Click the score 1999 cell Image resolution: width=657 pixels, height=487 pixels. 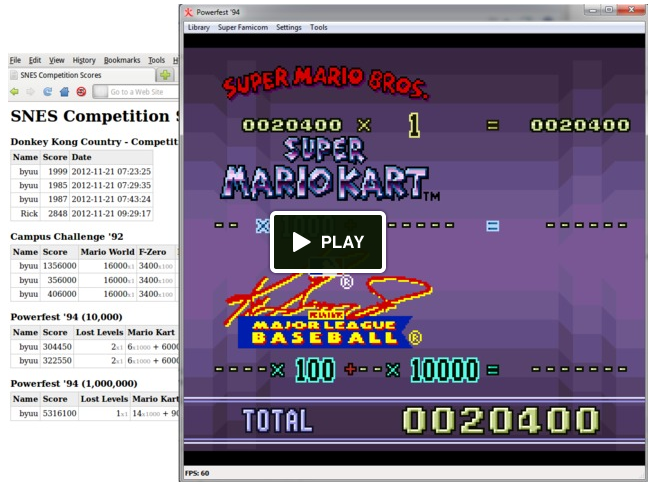[55, 171]
